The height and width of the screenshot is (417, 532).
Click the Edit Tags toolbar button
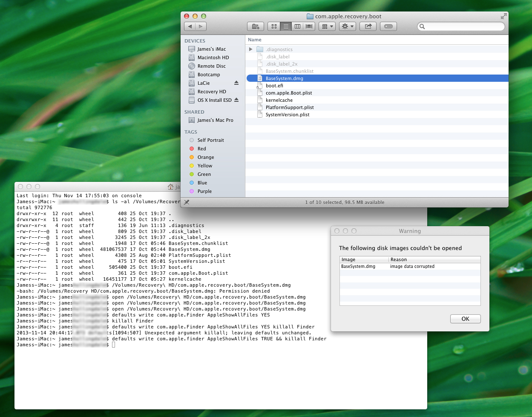388,26
